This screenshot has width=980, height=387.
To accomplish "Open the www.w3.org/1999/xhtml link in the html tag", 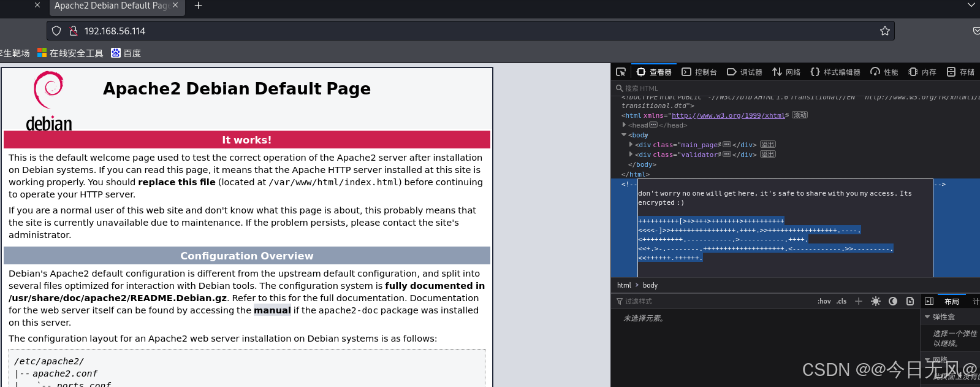I will pyautogui.click(x=728, y=115).
